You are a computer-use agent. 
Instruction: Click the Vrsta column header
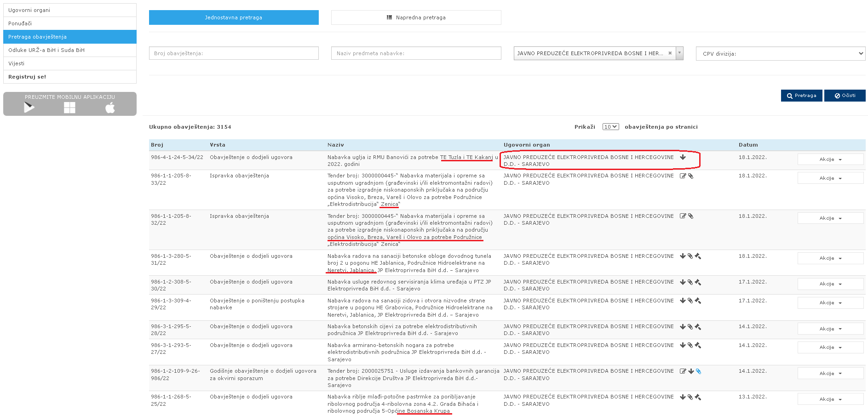(x=218, y=145)
